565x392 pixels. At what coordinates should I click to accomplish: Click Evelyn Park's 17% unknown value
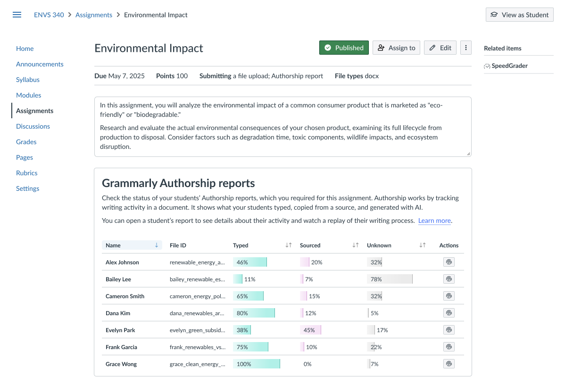(x=382, y=330)
